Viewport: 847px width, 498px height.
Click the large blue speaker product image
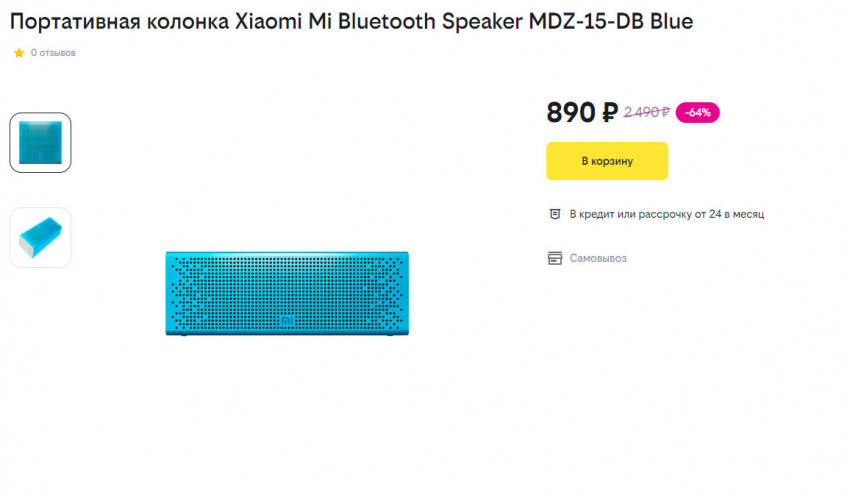click(x=287, y=293)
